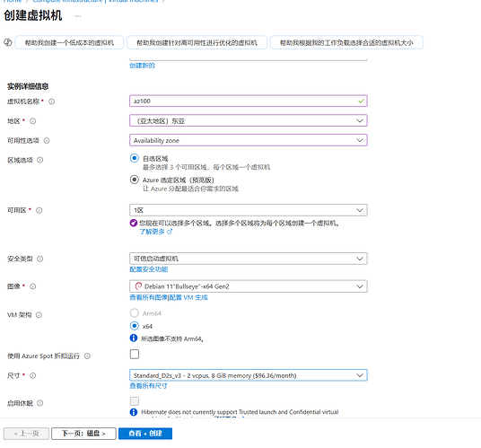Click the 查看 + 创建 button
Screen dimensions: 481x448
[x=145, y=434]
